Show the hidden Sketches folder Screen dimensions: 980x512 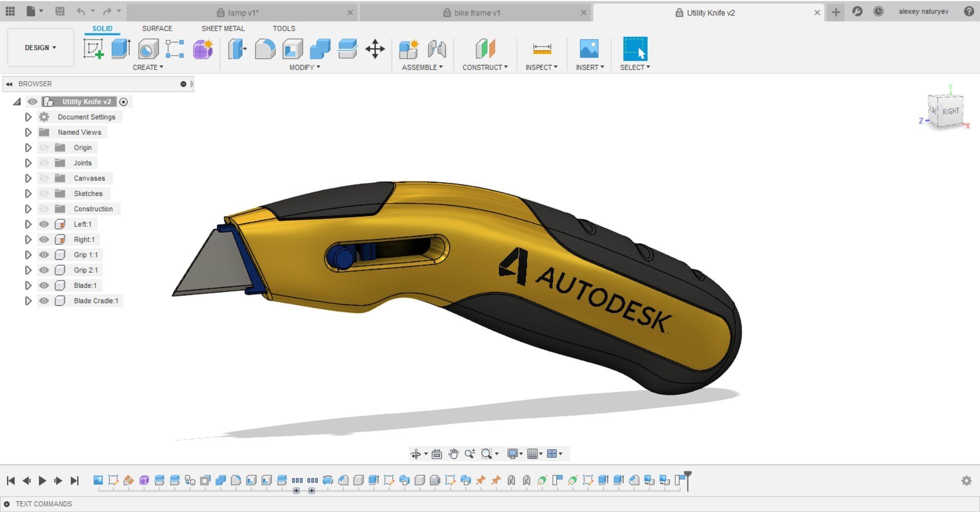click(x=44, y=193)
